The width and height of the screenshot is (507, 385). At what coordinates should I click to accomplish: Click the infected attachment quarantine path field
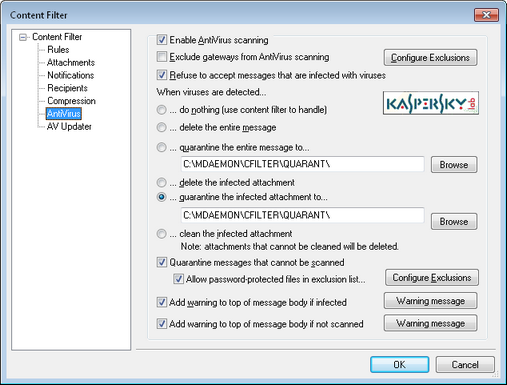(302, 215)
